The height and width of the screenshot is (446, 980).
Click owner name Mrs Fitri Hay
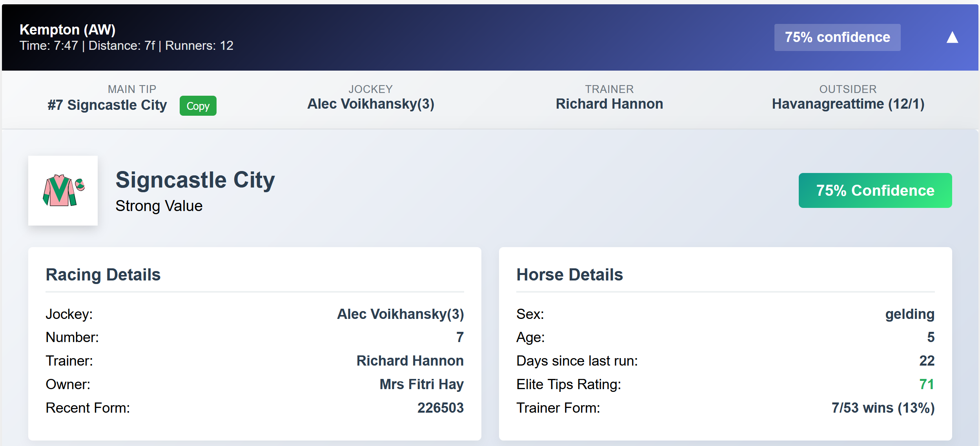[x=421, y=384]
